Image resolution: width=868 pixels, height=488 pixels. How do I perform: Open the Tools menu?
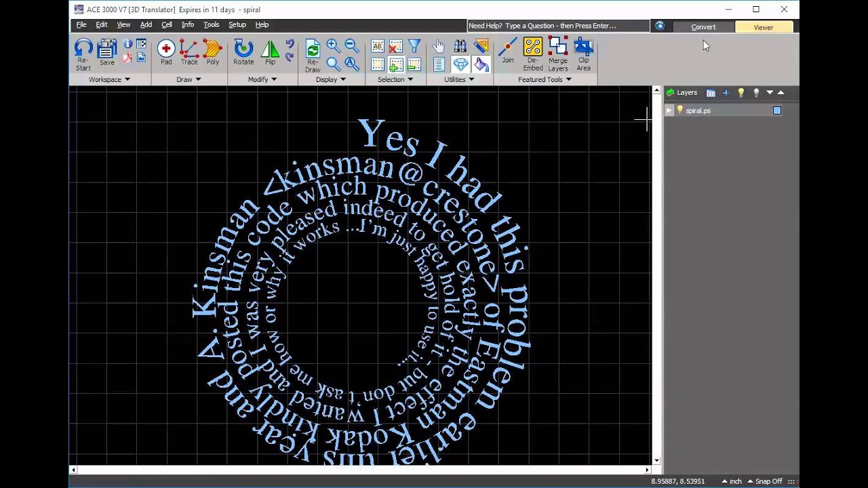[x=212, y=24]
